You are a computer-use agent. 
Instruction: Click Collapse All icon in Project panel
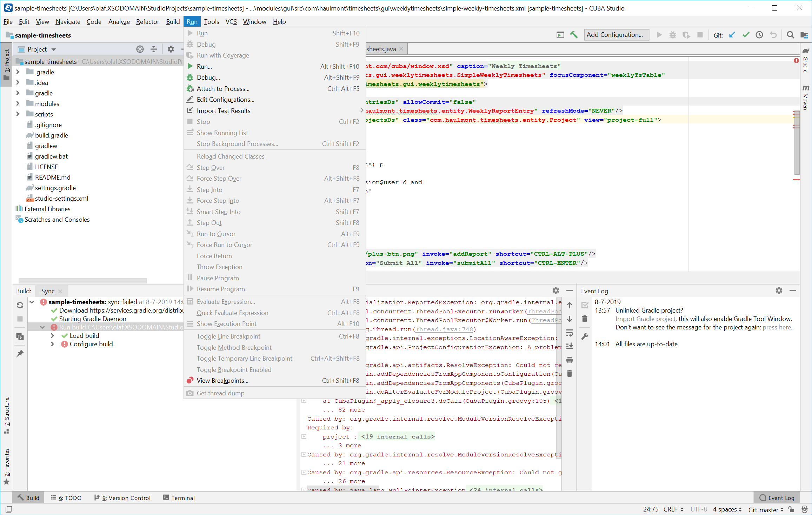pyautogui.click(x=154, y=49)
